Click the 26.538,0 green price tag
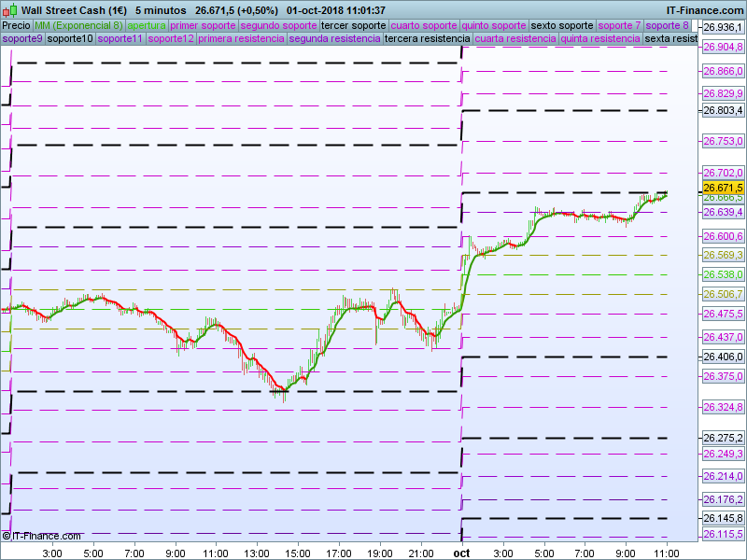 tap(722, 274)
